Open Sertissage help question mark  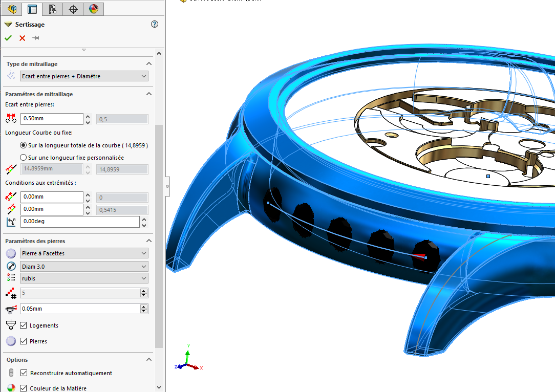(155, 24)
